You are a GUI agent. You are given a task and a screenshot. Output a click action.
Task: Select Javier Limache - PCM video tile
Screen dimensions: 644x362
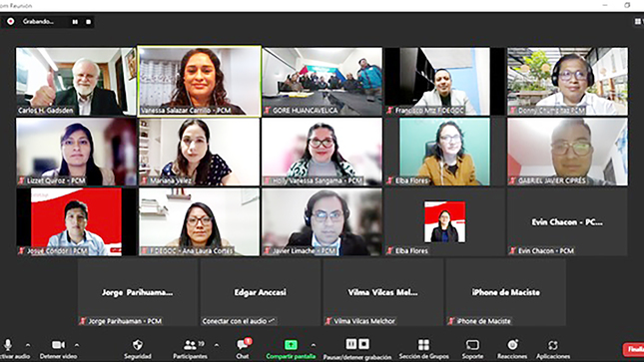tap(322, 222)
